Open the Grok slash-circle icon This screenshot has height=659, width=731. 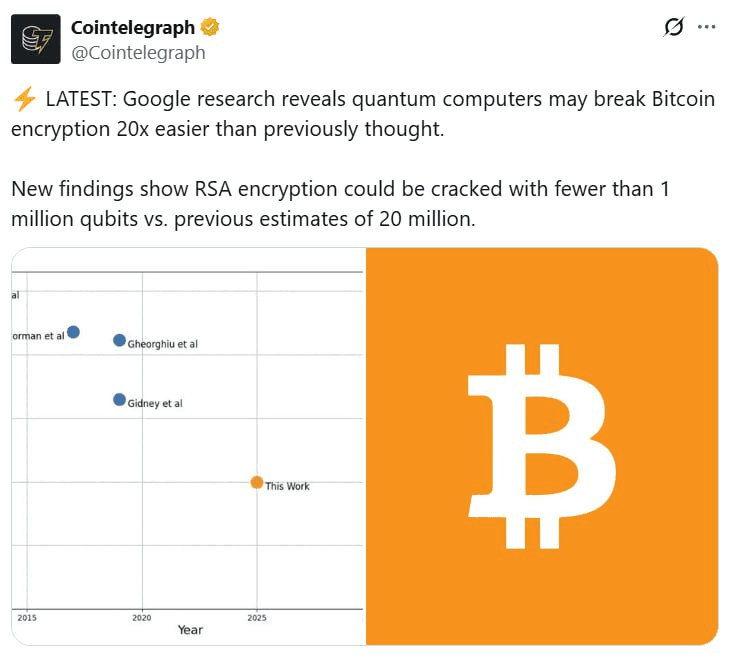tap(674, 27)
